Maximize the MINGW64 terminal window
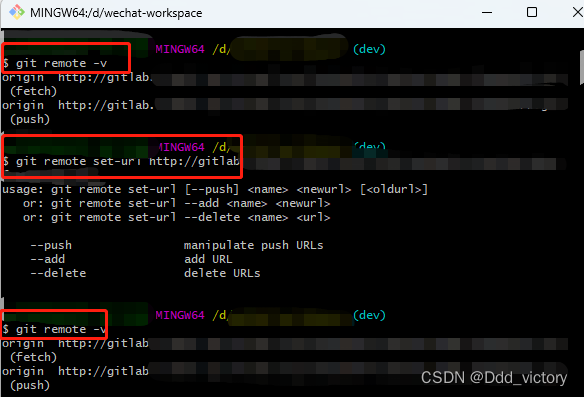 (x=532, y=12)
